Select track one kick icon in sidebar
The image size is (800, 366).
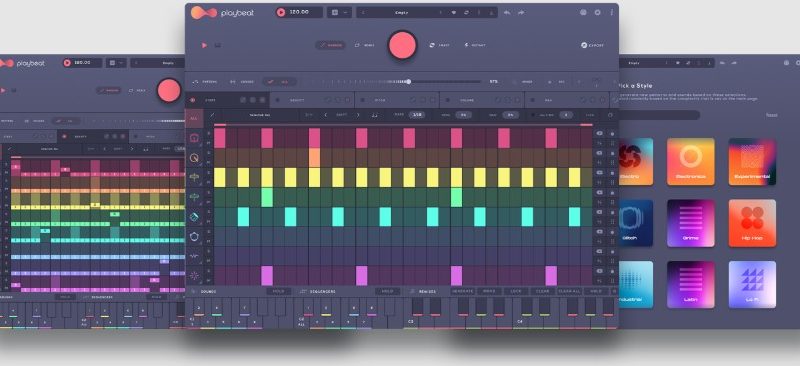point(194,138)
